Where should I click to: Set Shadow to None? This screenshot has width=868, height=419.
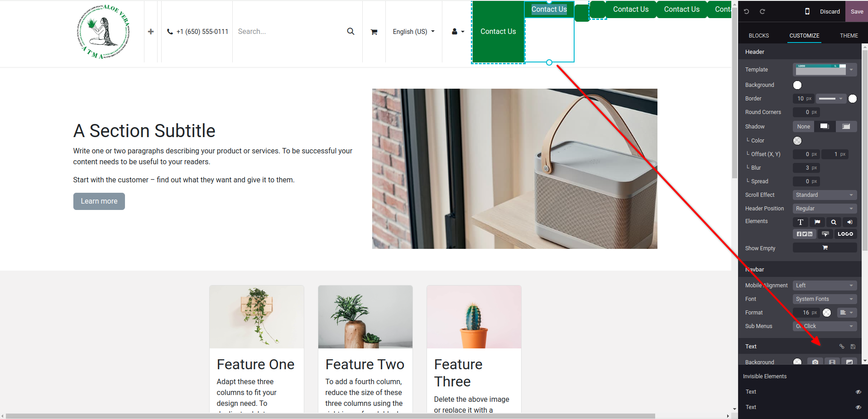(x=803, y=127)
